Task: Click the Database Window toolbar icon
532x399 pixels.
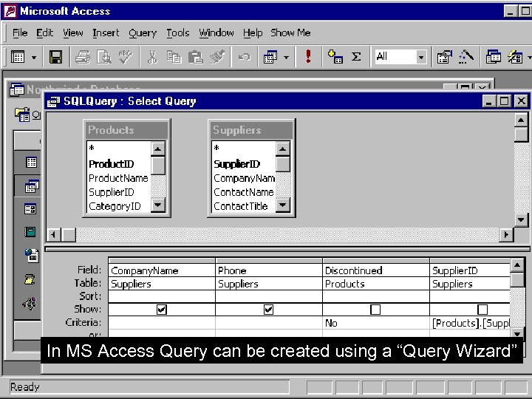Action: [493, 57]
